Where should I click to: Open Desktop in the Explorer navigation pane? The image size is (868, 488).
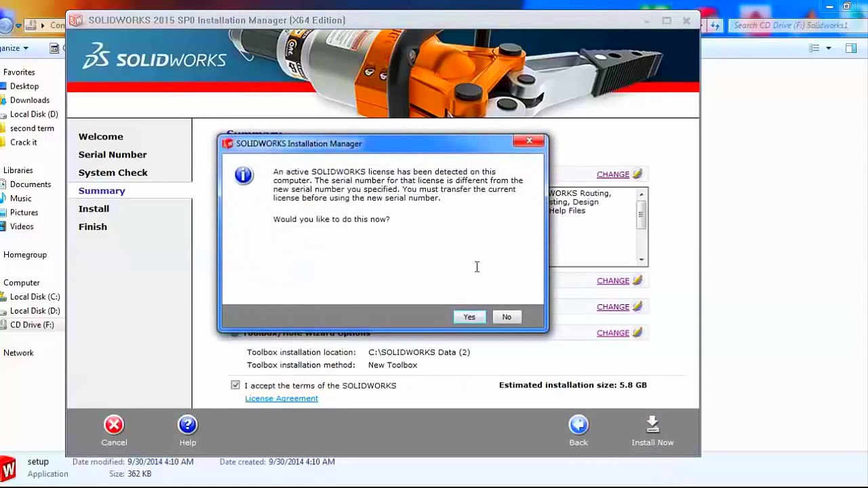click(x=24, y=86)
